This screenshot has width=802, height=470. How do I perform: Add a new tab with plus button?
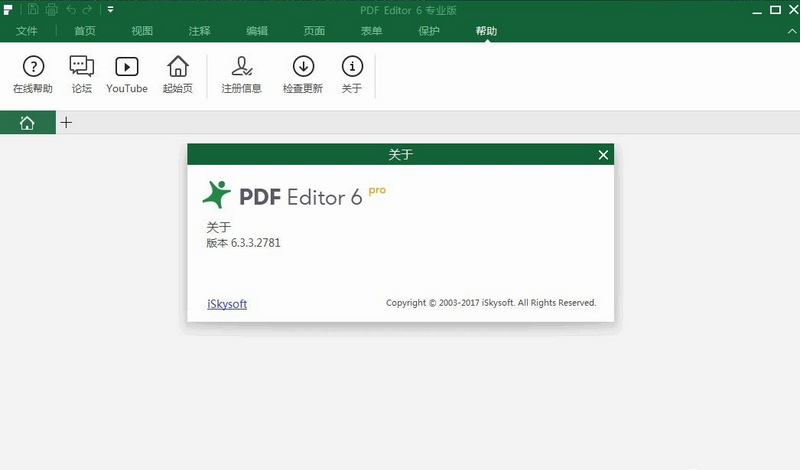(66, 123)
